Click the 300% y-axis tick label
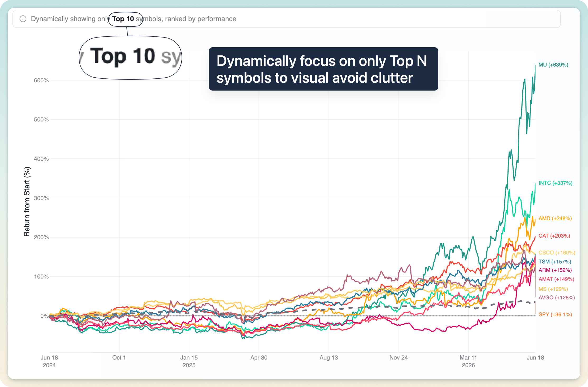 click(x=41, y=198)
